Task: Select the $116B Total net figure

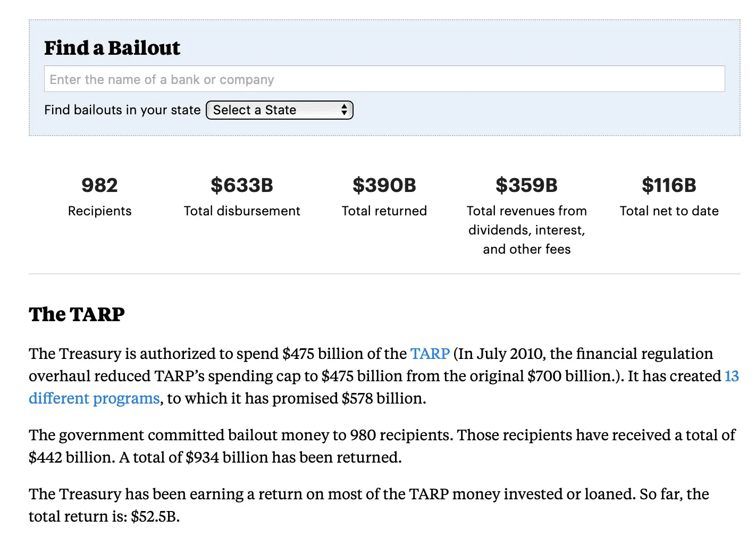Action: tap(669, 186)
